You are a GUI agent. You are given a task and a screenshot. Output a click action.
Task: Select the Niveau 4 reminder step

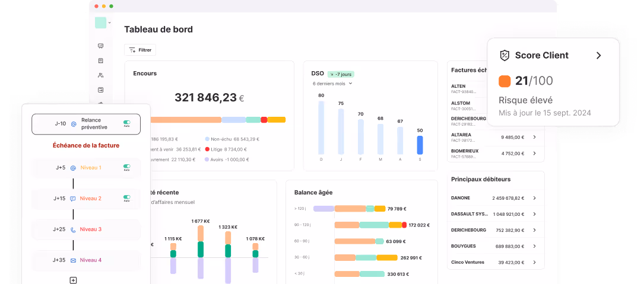86,260
